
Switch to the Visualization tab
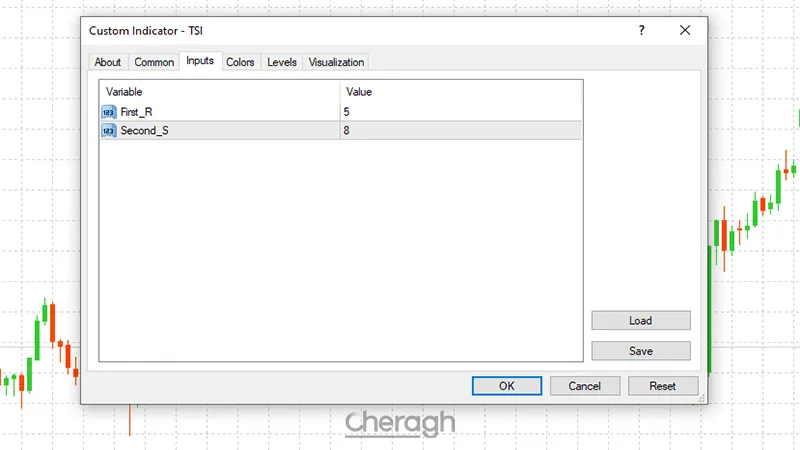336,62
